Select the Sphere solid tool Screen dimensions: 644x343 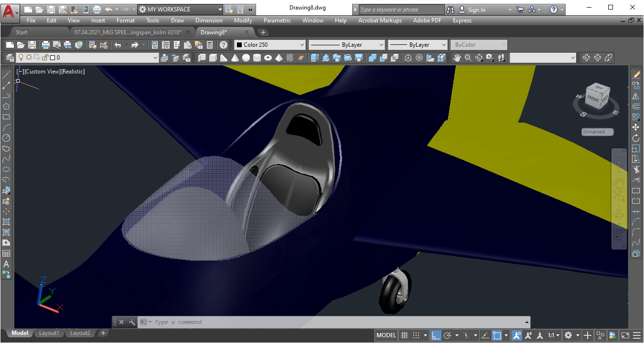click(246, 58)
